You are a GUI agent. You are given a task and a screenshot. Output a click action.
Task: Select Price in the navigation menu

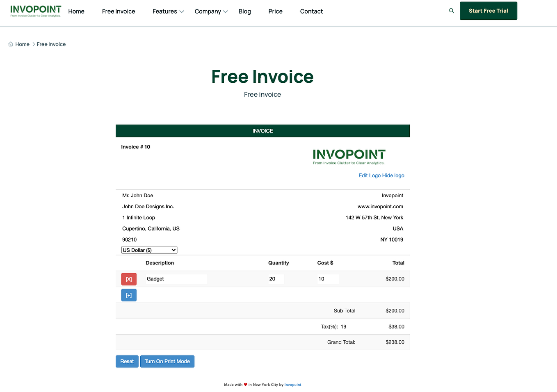[275, 11]
